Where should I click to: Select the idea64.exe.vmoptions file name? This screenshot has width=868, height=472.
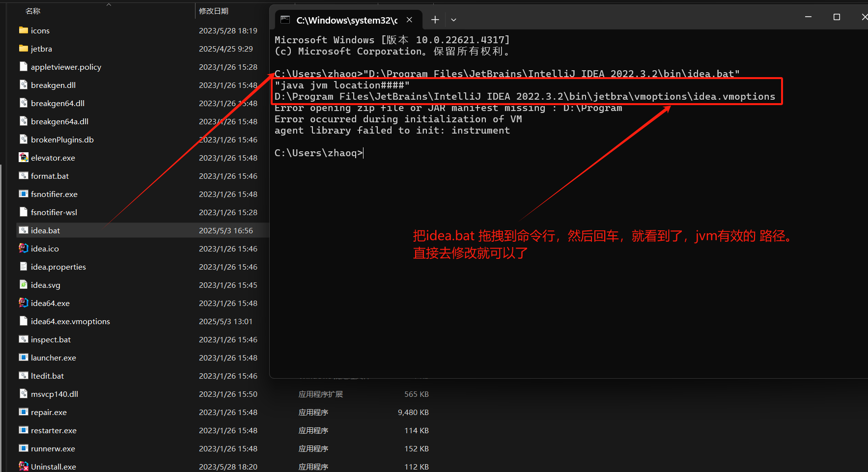pos(70,321)
